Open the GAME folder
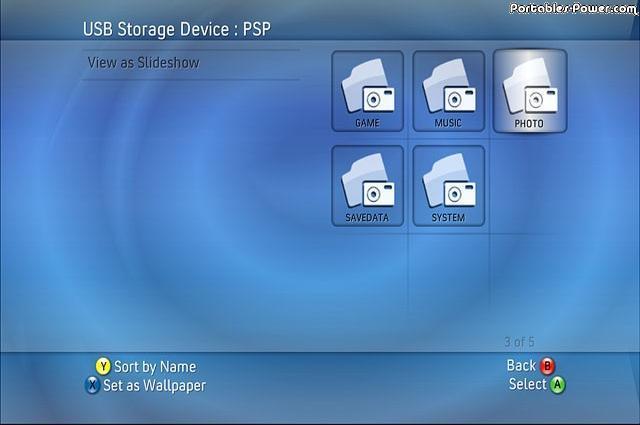 pyautogui.click(x=368, y=91)
